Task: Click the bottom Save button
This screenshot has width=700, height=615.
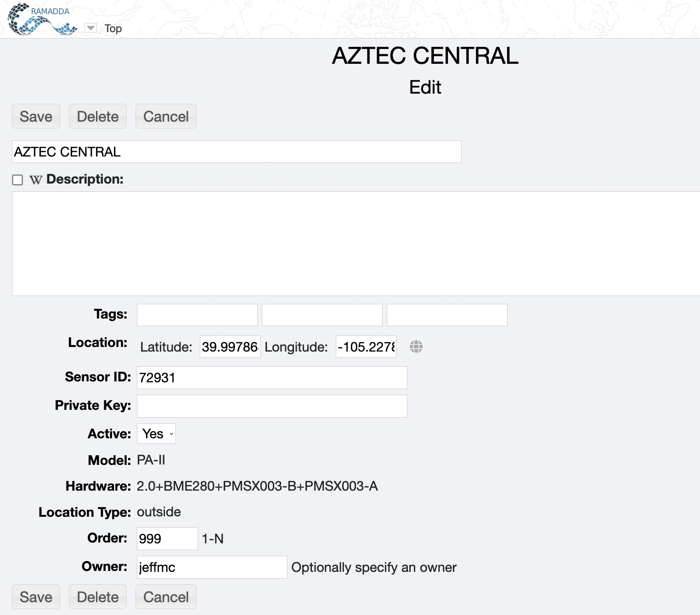Action: click(x=36, y=597)
